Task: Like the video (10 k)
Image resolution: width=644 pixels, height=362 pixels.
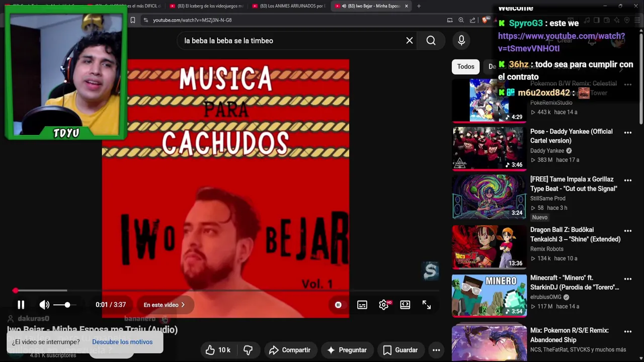Action: 218,350
